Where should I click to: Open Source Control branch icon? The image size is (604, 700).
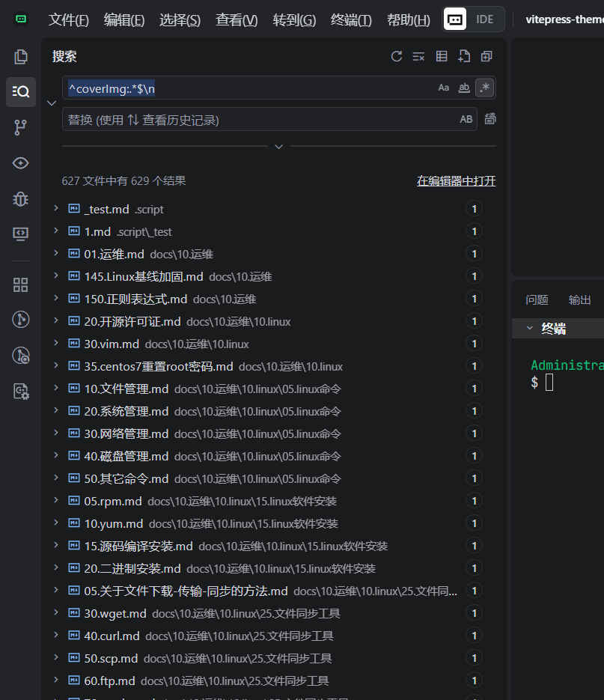20,127
